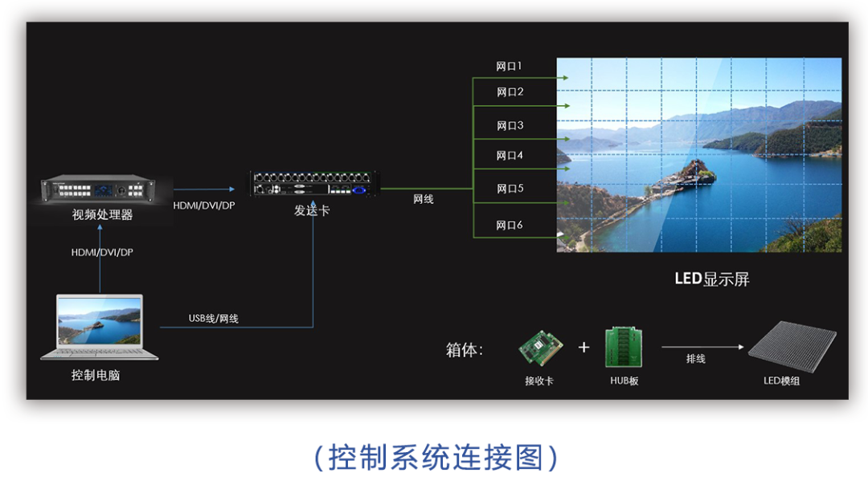The image size is (868, 489).
Task: Click the 网线 label after the sending card
Action: pos(424,199)
